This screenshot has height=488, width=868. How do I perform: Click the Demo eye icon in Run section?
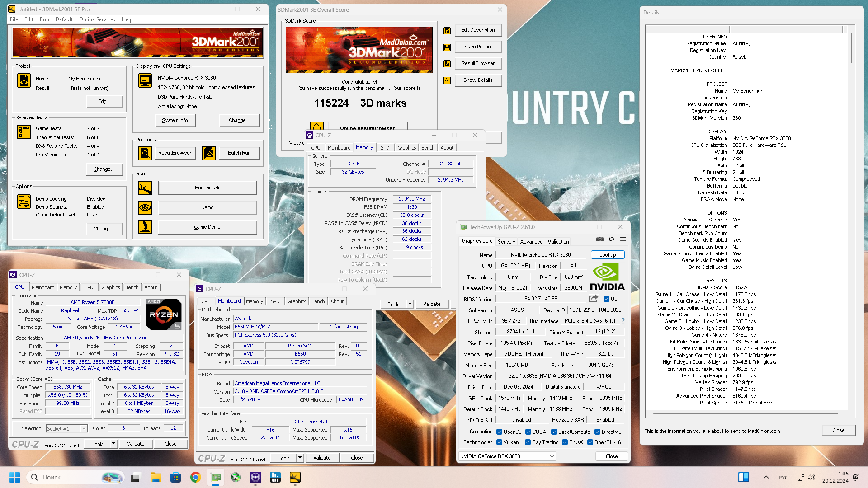[145, 208]
